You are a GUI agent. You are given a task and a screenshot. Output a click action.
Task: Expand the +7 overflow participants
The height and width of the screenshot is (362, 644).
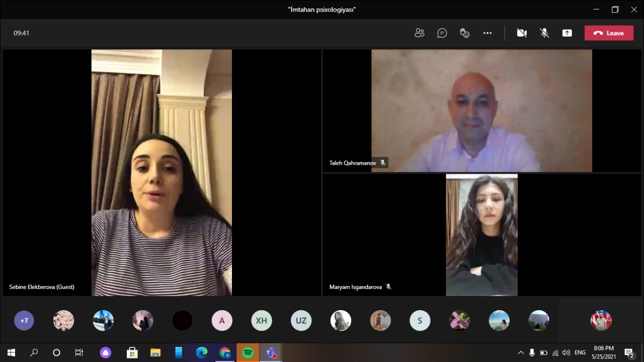24,320
